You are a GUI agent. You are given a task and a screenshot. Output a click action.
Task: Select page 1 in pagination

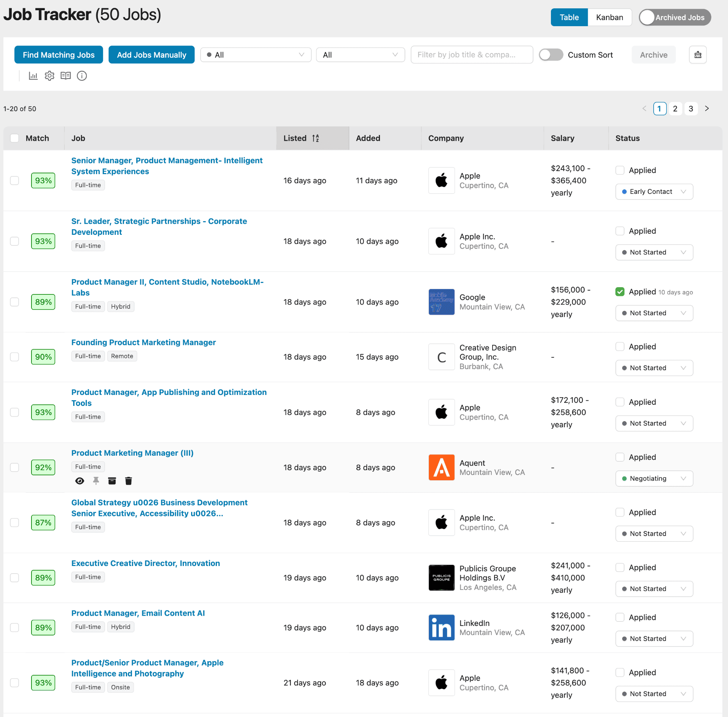tap(660, 108)
